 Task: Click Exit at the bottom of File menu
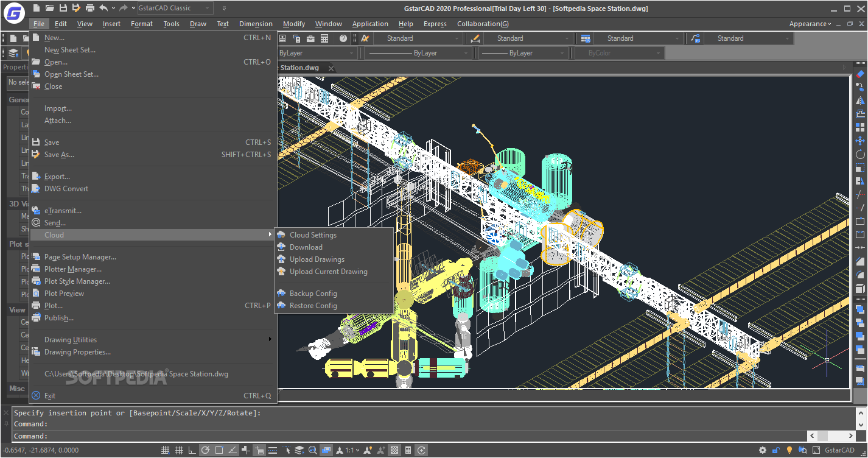point(153,396)
